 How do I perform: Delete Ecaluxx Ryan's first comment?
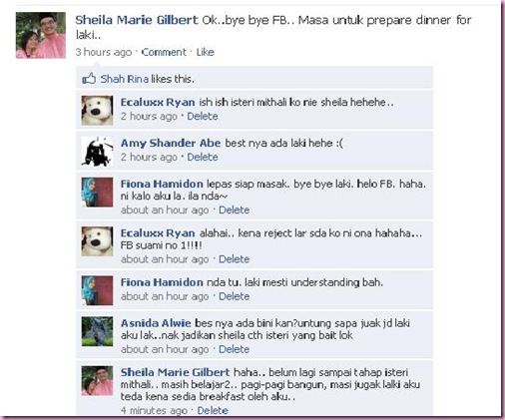click(203, 116)
